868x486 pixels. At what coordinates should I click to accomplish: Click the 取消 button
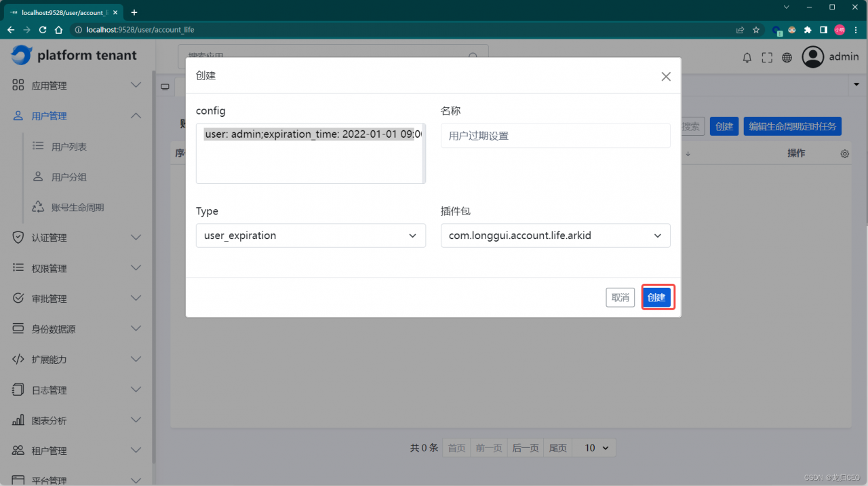620,297
